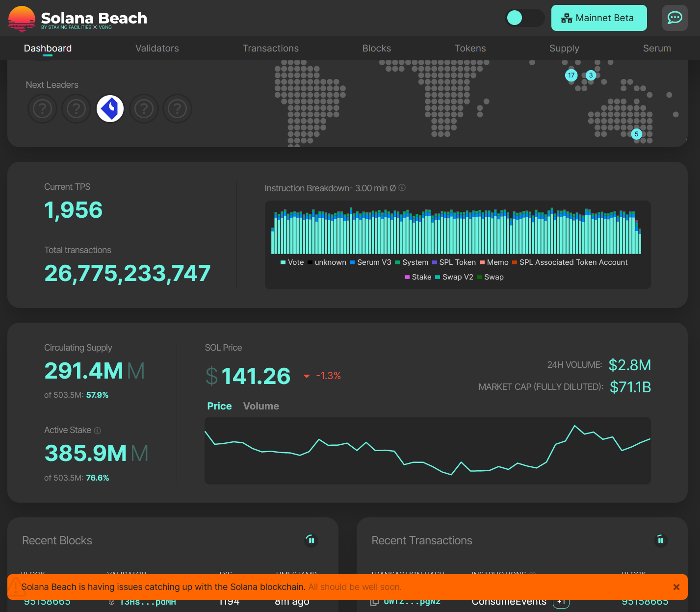Screen dimensions: 700x612
Task: Click the Solana Beach sunset logo
Action: tap(22, 19)
